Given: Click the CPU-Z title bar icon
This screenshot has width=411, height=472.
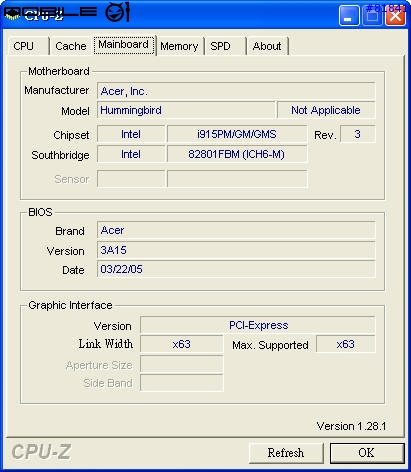Looking at the screenshot, I should (12, 14).
